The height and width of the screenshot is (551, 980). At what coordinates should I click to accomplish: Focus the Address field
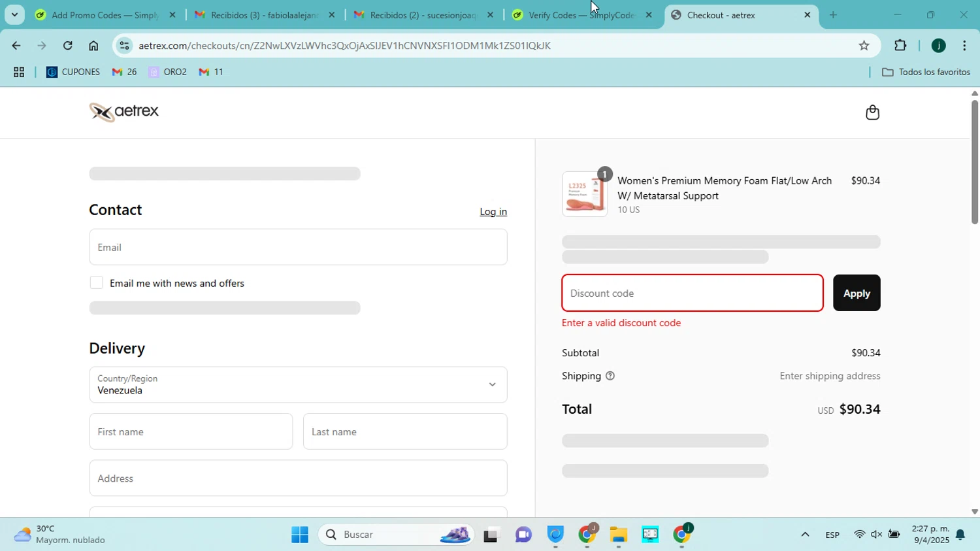298,478
